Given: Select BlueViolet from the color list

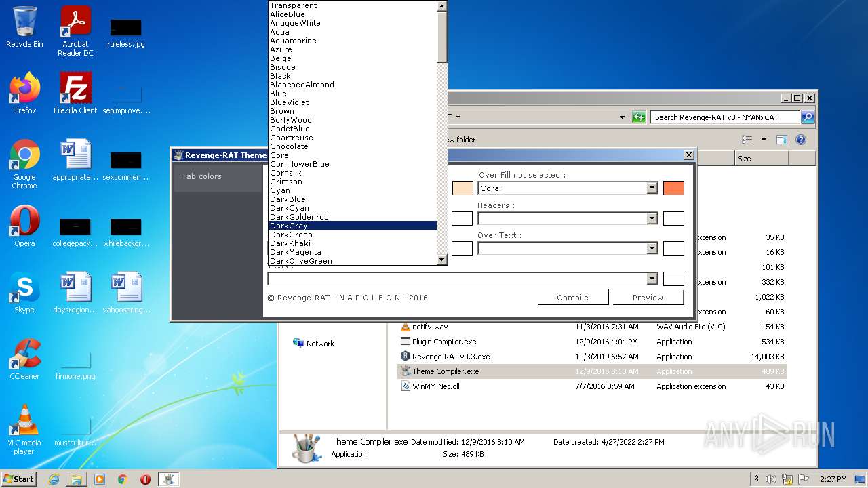Looking at the screenshot, I should coord(353,102).
